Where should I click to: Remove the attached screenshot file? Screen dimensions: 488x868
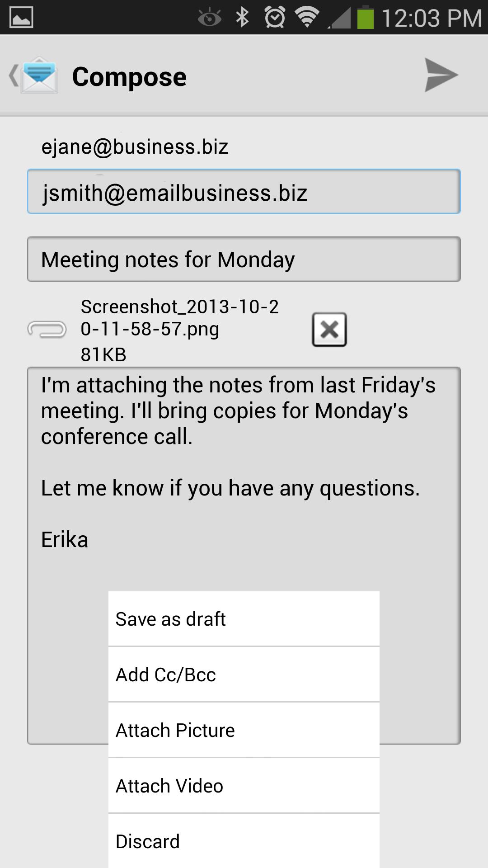tap(329, 330)
